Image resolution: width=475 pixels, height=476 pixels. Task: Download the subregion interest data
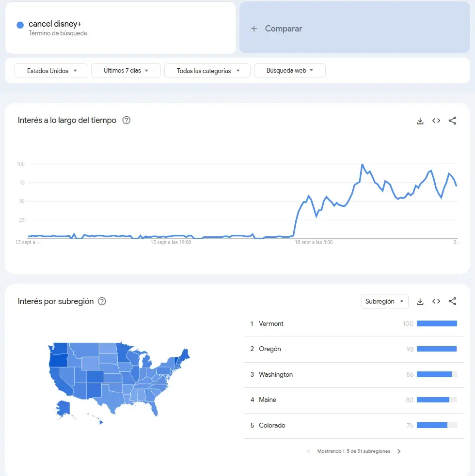[420, 302]
